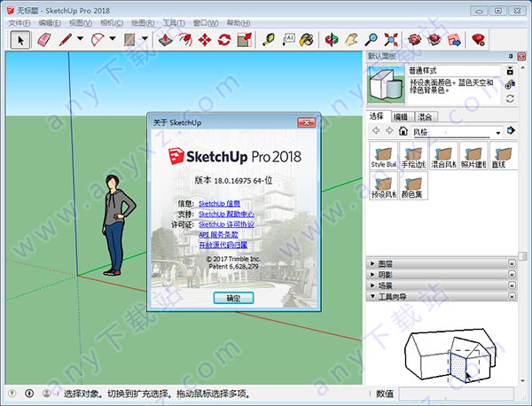
Task: Click the styles back arrow
Action: click(376, 130)
